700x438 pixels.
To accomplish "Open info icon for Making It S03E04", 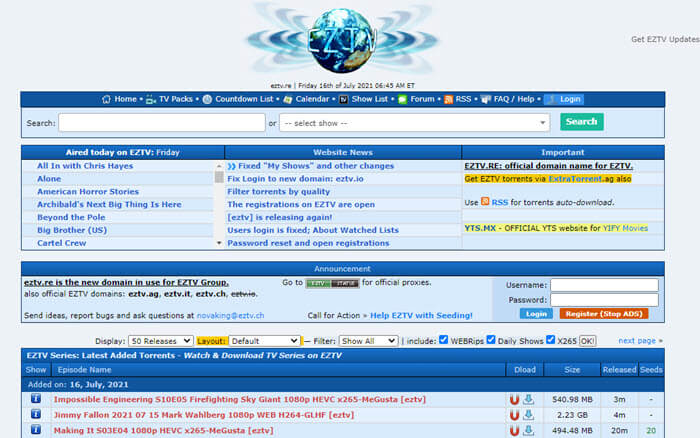I will pyautogui.click(x=36, y=430).
